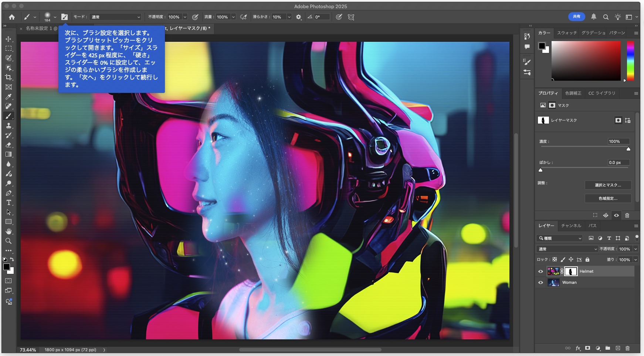Select the Eyedropper tool

(9, 97)
